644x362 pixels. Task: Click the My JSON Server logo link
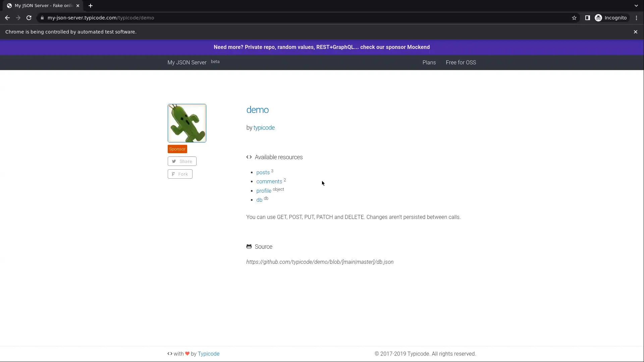(187, 63)
